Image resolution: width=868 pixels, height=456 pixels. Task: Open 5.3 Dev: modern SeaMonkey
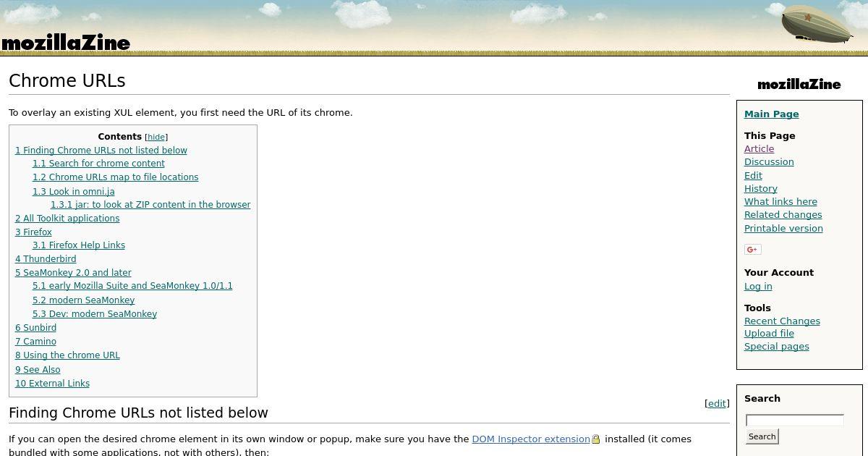click(x=95, y=314)
